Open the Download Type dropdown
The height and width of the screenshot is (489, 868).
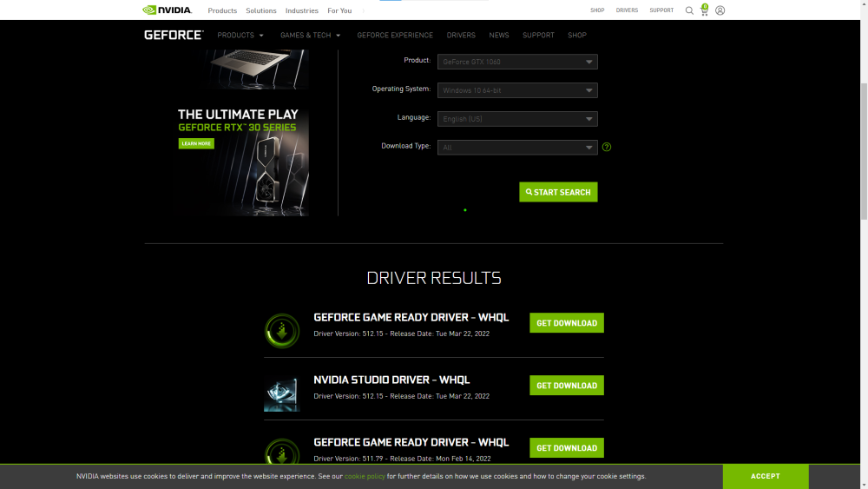click(517, 148)
